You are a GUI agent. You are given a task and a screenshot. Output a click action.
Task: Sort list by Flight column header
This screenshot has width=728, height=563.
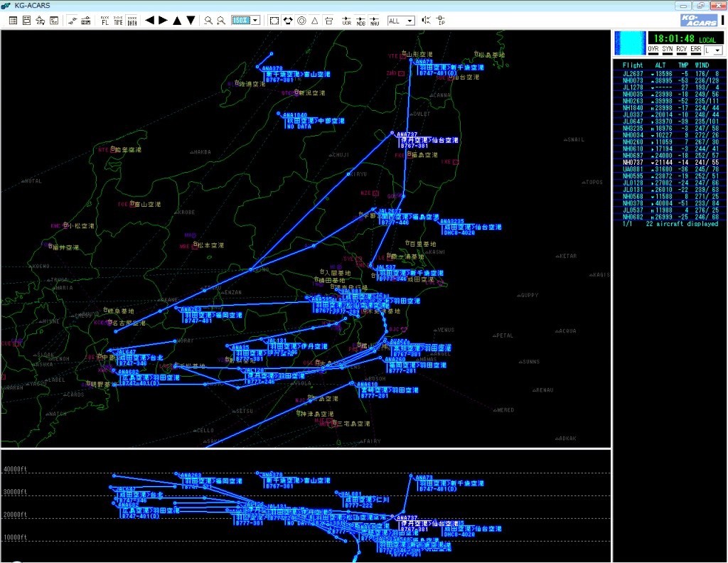633,65
